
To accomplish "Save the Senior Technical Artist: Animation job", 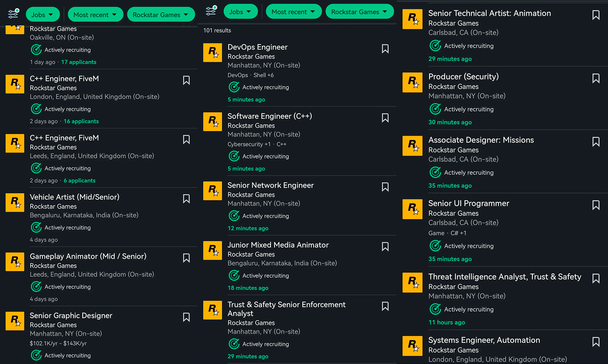I will click(596, 15).
